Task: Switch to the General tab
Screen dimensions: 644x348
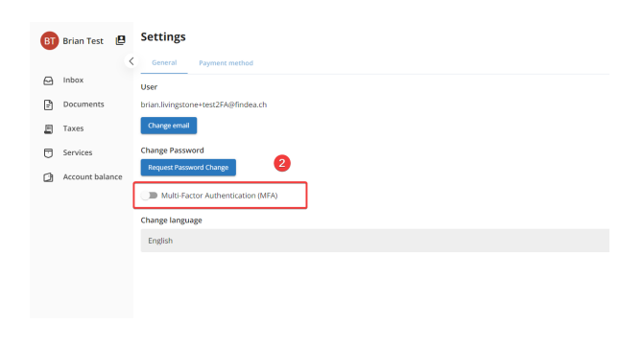Action: (x=164, y=62)
